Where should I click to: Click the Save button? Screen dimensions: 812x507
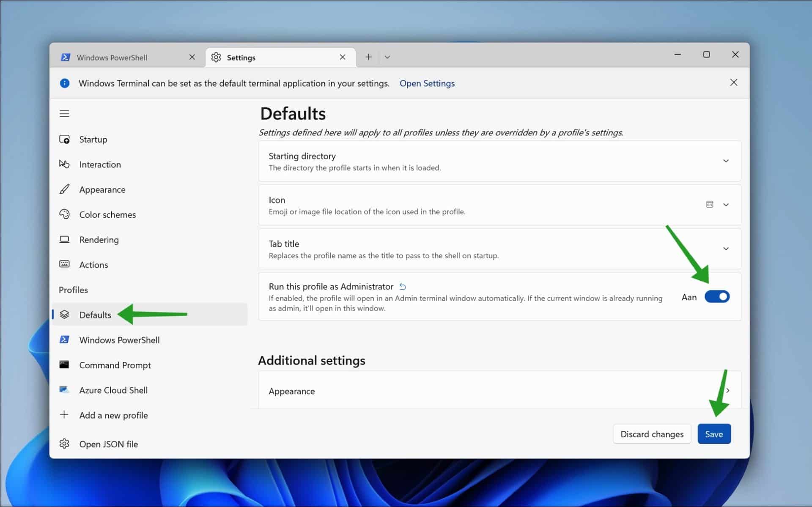(714, 434)
